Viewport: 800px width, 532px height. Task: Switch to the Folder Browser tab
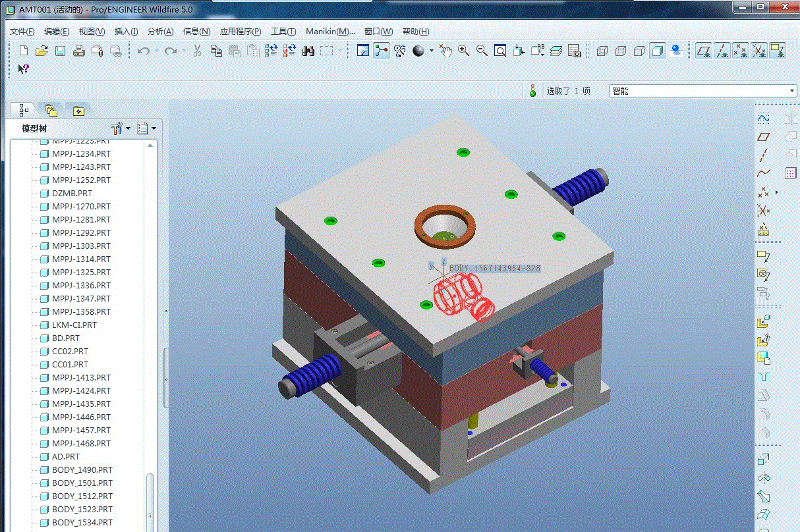coord(51,110)
